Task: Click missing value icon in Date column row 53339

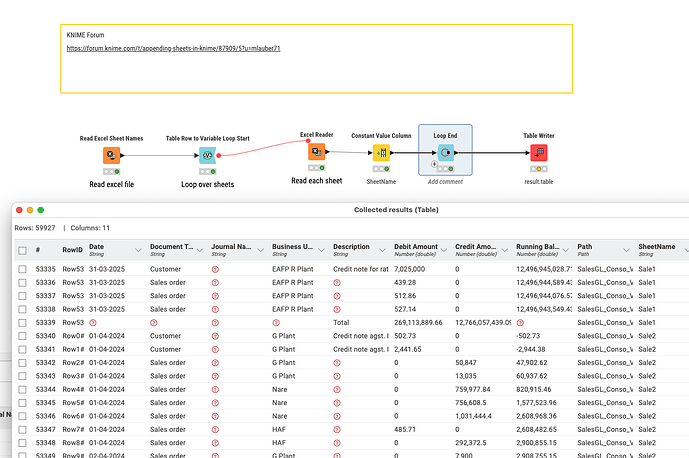Action: click(x=93, y=323)
